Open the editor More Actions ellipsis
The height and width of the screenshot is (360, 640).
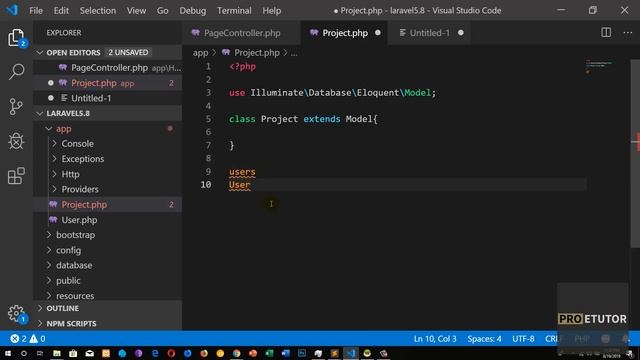click(x=628, y=33)
